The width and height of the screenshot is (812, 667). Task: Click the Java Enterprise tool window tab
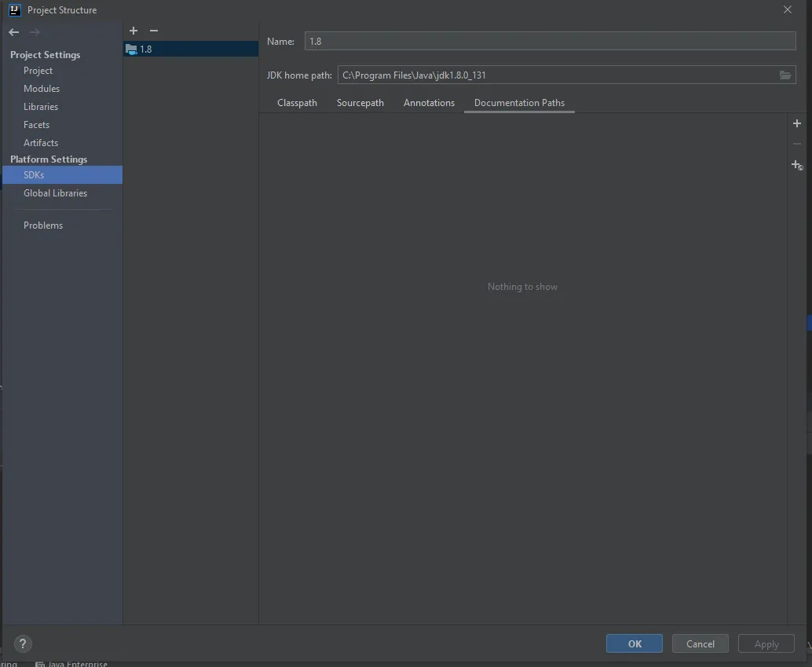[x=71, y=663]
